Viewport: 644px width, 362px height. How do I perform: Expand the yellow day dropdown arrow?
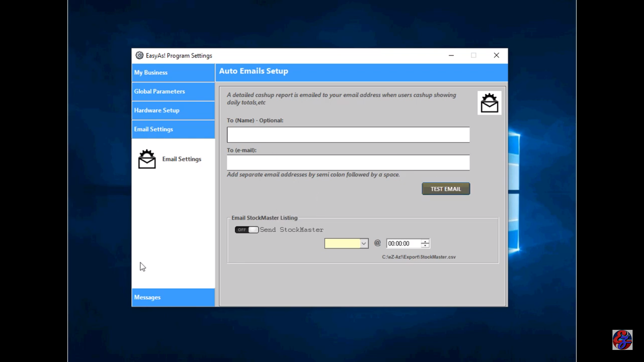pos(364,243)
